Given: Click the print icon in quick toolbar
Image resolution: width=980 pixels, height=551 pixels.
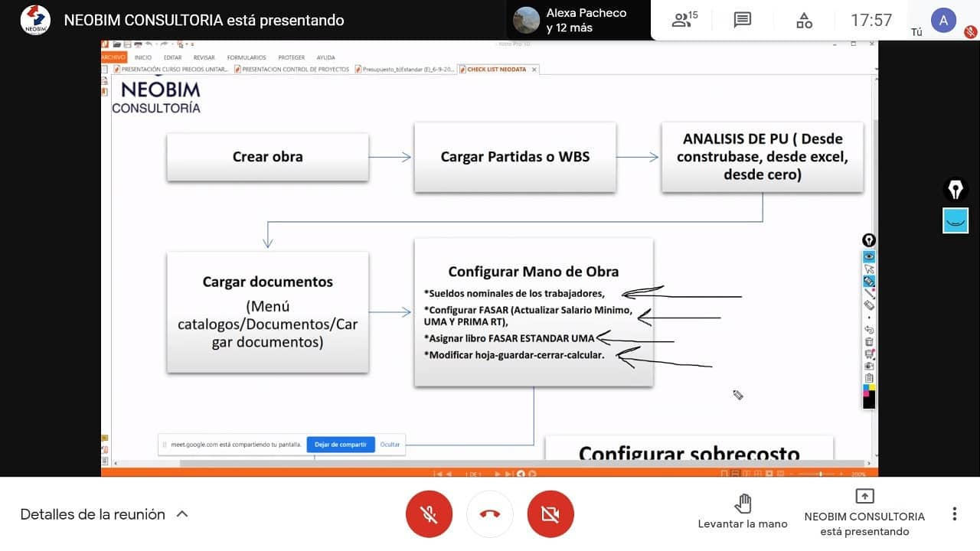Looking at the screenshot, I should 138,44.
